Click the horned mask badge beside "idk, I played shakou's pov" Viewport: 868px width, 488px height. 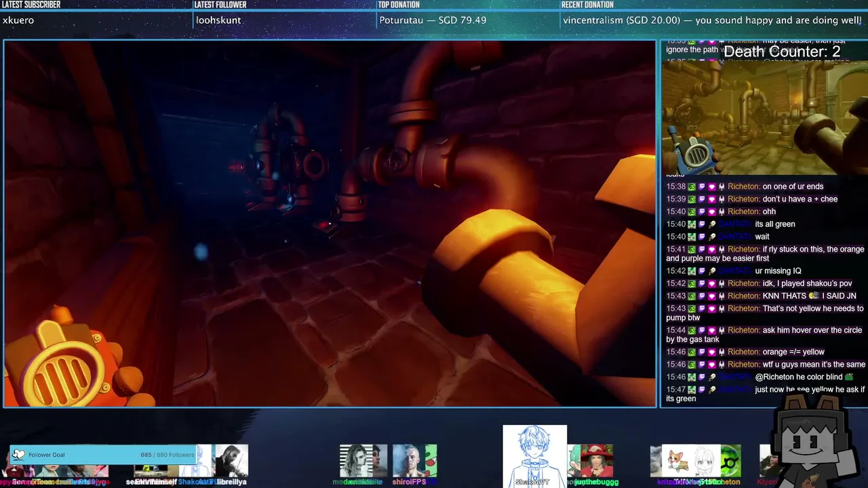click(722, 284)
